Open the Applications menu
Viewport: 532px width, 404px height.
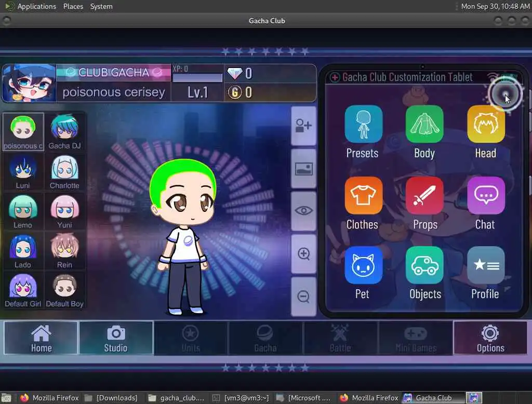pos(37,6)
